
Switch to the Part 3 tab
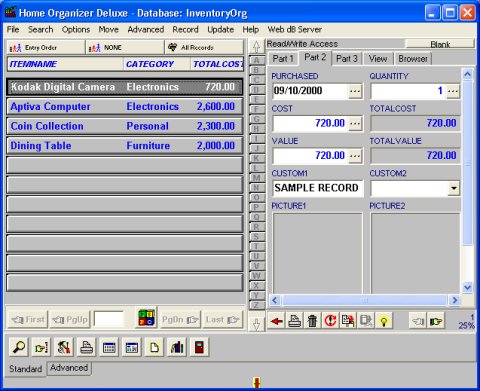click(347, 59)
